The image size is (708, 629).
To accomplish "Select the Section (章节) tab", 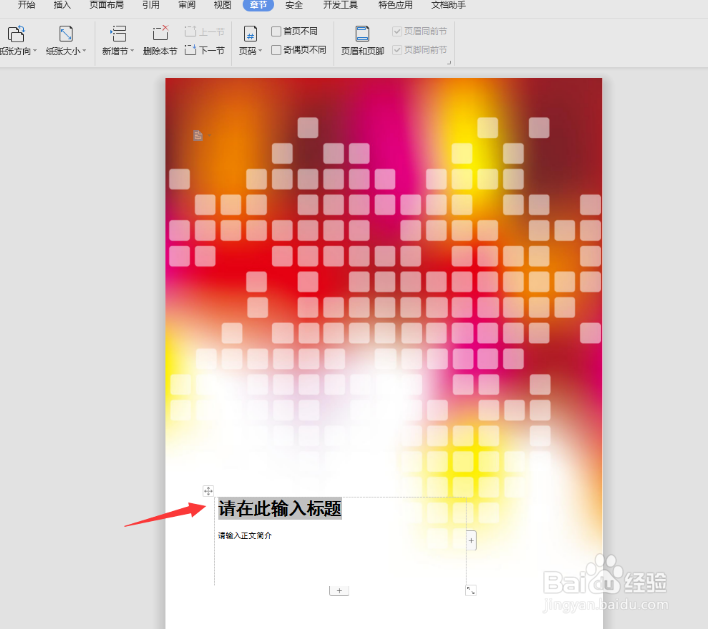I will click(258, 5).
